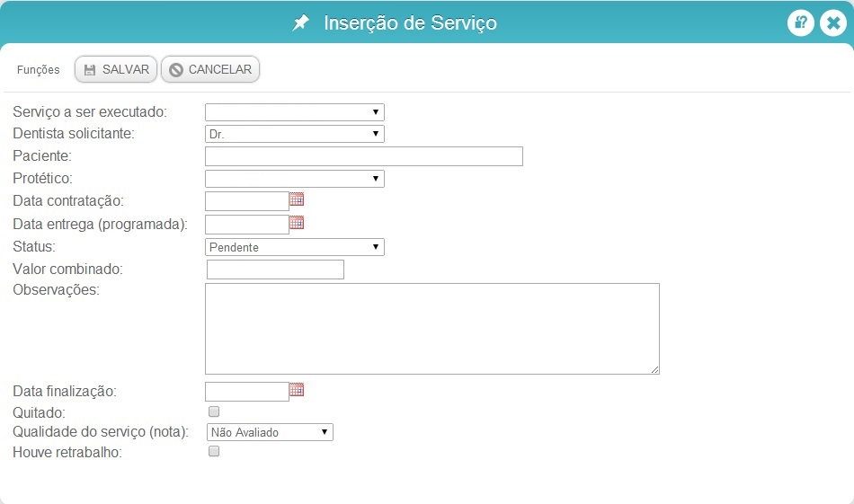Image resolution: width=854 pixels, height=504 pixels.
Task: Focus the Valor combinado input field
Action: coord(276,270)
